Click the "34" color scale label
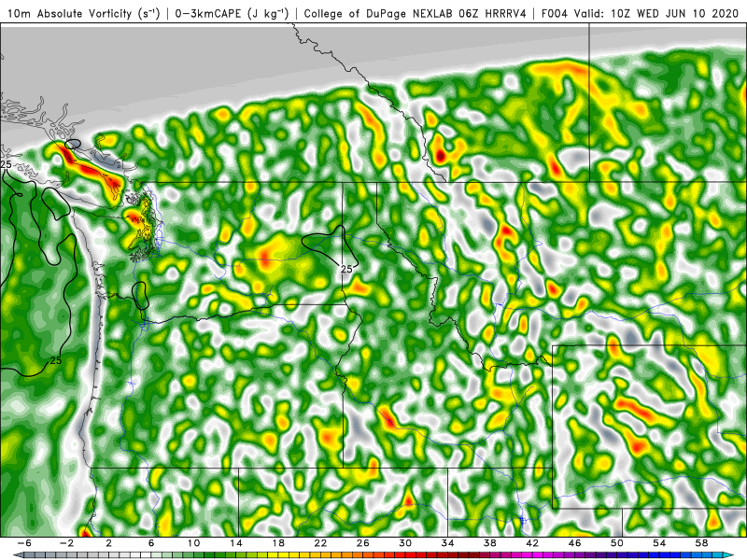This screenshot has width=747, height=560. tap(447, 543)
